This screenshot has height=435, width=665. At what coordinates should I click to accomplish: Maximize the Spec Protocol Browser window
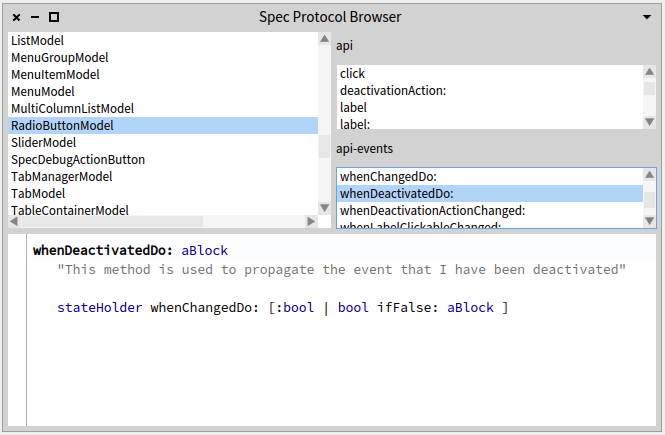click(54, 17)
